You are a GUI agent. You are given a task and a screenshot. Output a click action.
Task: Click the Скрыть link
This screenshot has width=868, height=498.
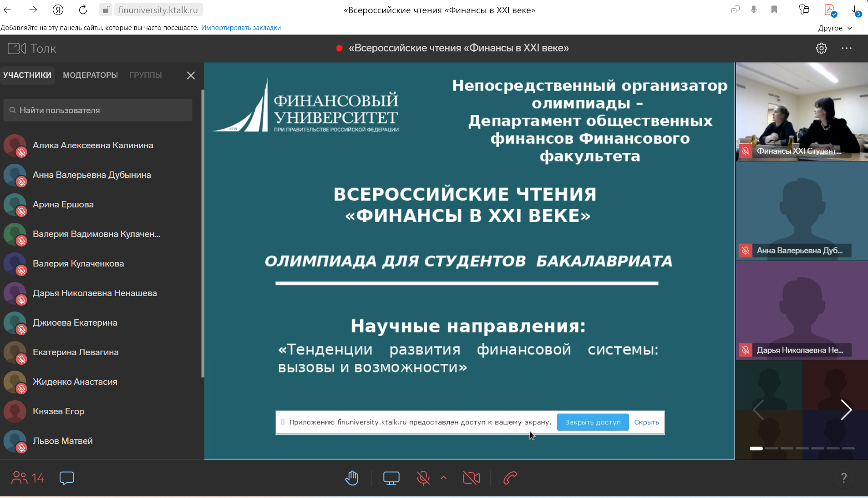(646, 422)
